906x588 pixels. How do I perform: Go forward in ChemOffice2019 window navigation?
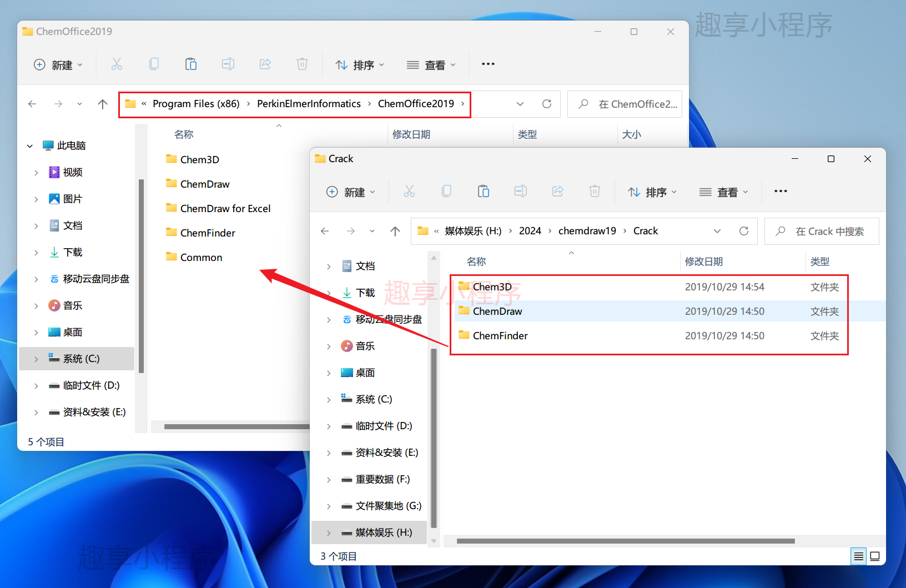[x=58, y=104]
